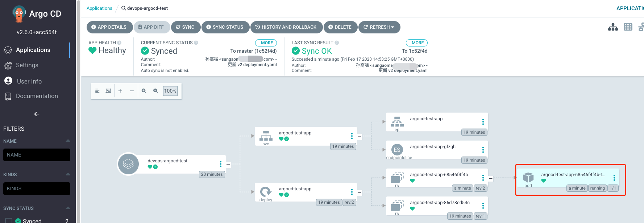Click the compact-diff align toolbar icon

point(97,91)
